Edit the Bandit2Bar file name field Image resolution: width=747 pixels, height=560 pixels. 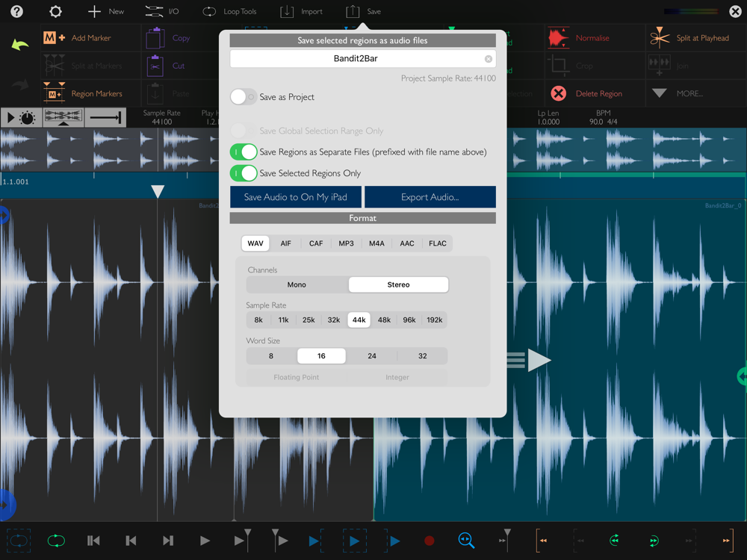362,58
